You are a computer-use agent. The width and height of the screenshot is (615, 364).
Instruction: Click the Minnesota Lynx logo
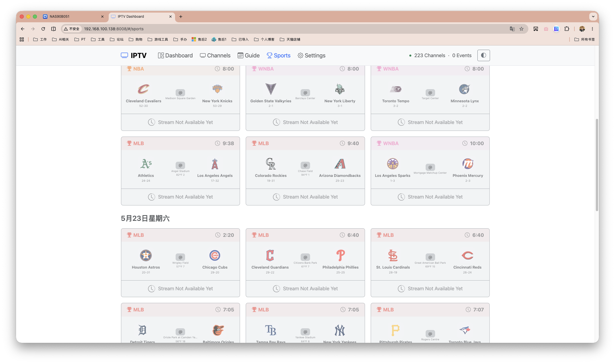[x=465, y=89]
